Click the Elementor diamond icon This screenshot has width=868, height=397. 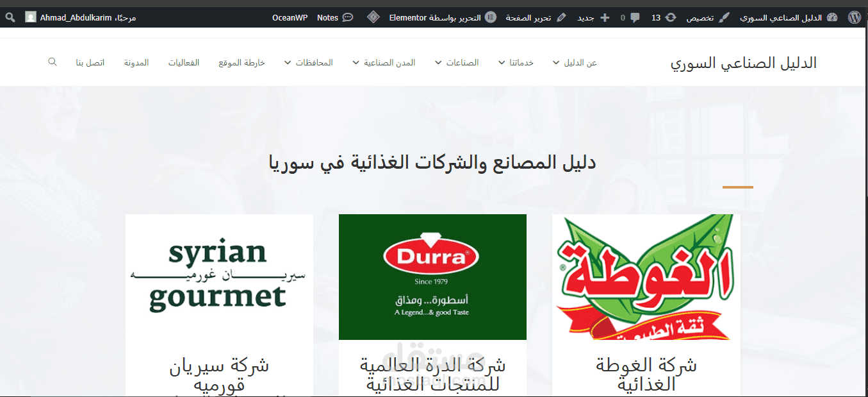(372, 17)
